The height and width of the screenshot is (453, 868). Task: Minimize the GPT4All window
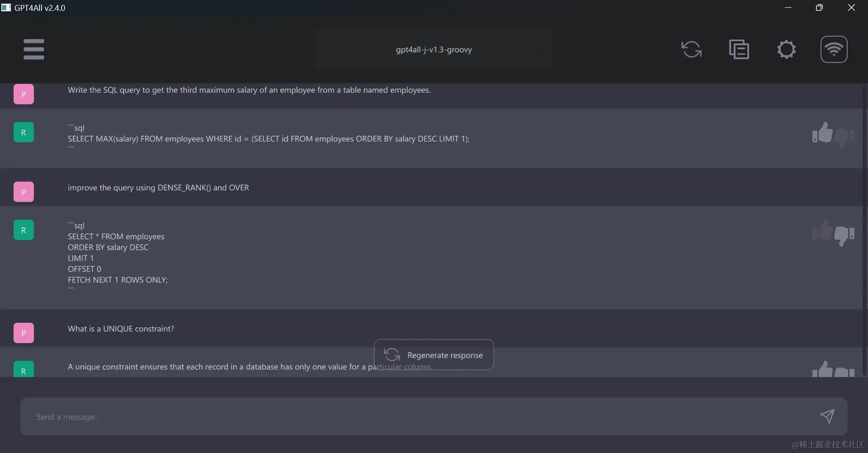click(x=788, y=8)
